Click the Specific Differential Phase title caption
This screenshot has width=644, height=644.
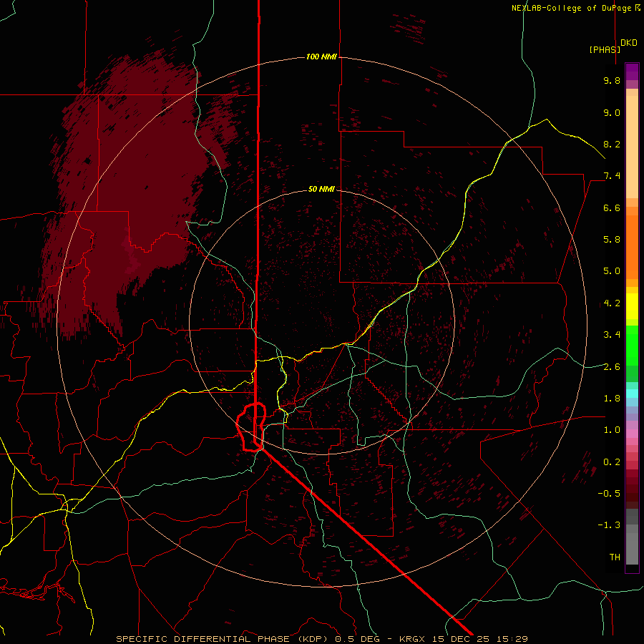tap(321, 639)
